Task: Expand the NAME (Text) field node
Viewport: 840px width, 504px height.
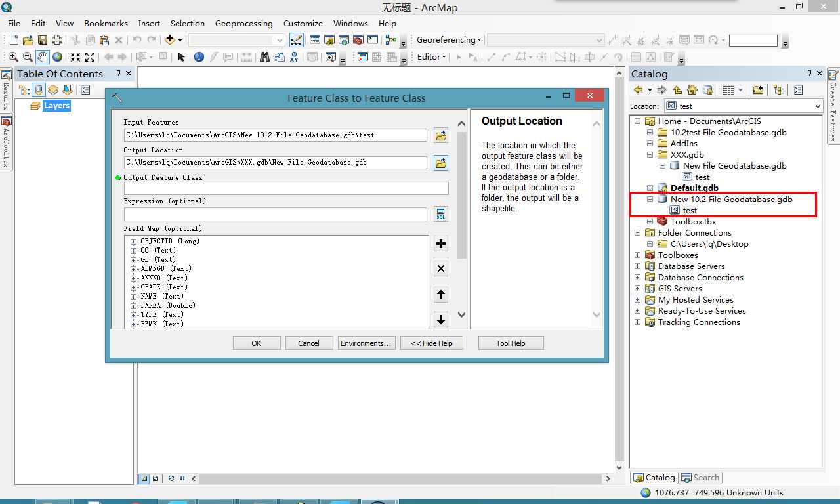Action: (x=134, y=297)
